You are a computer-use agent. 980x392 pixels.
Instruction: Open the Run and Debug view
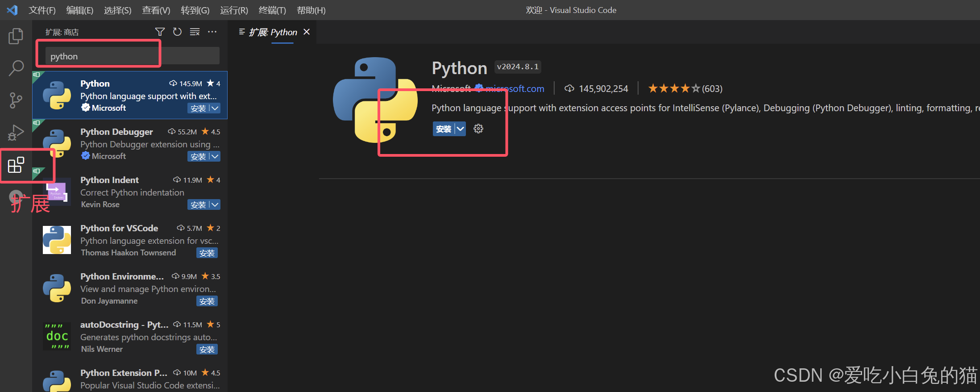(16, 133)
